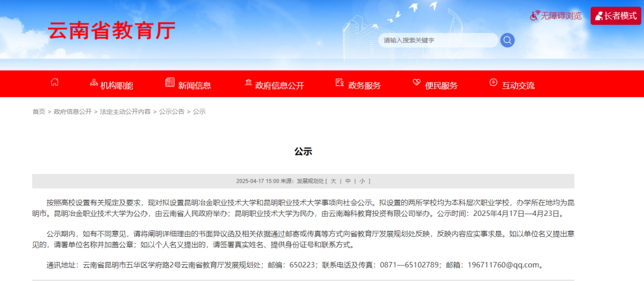The width and height of the screenshot is (644, 281).
Task: Click the 便民服务 heart icon
Action: tap(416, 82)
